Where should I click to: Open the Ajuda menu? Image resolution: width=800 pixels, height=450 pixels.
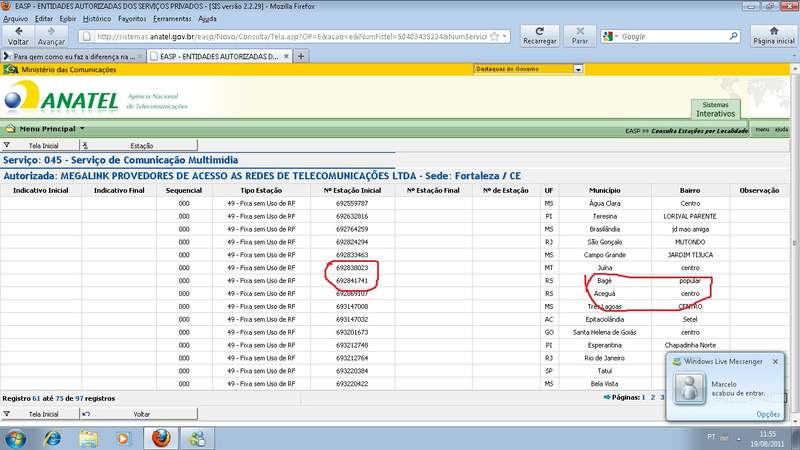tap(208, 19)
